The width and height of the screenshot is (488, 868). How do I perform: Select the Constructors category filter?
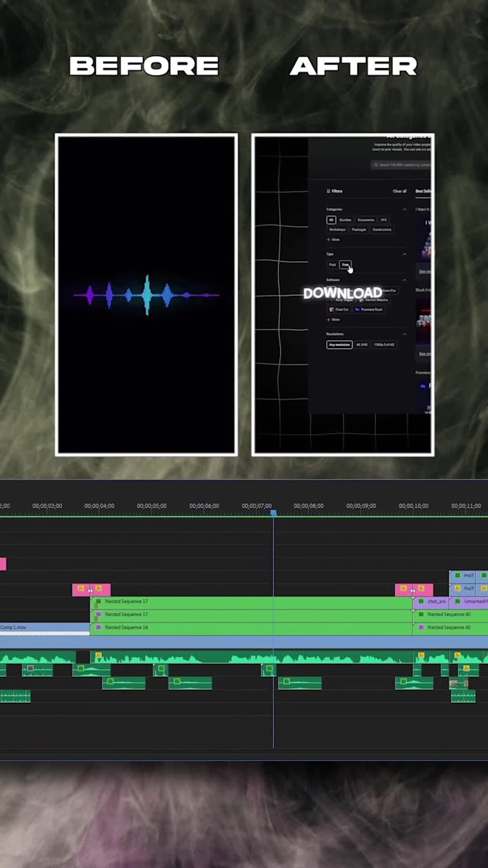point(382,230)
